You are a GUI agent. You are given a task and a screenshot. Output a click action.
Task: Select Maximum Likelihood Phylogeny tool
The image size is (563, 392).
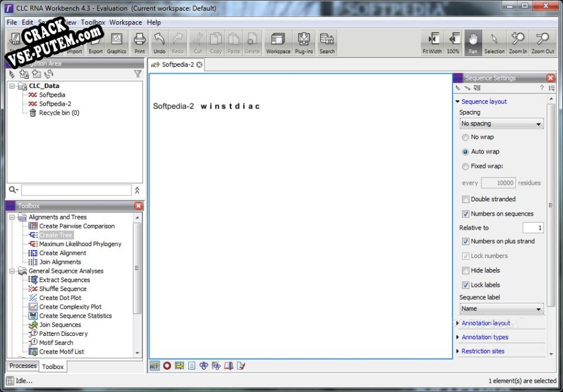pyautogui.click(x=80, y=244)
